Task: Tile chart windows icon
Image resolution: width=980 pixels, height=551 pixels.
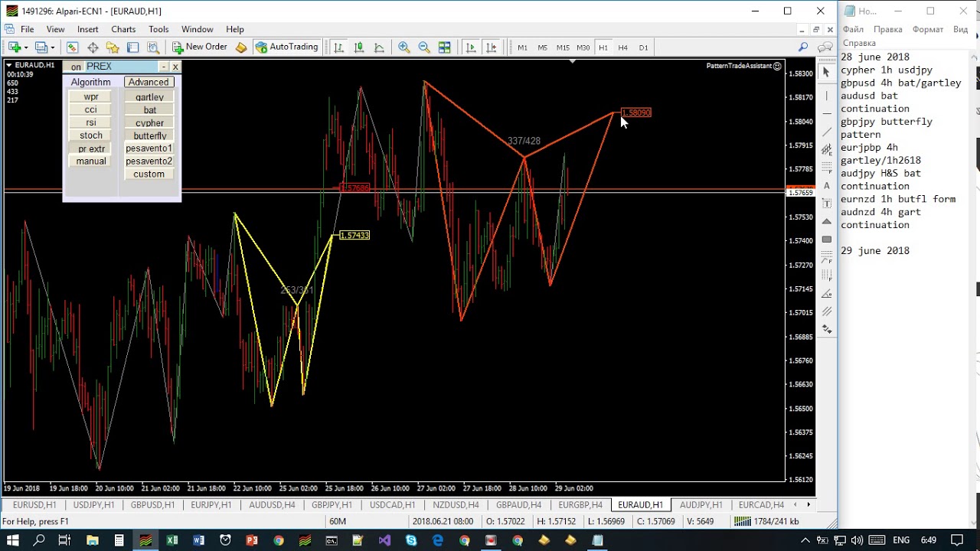Action: 444,47
